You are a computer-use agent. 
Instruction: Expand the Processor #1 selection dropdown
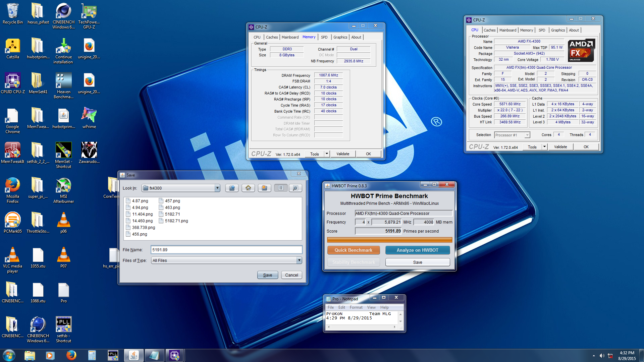click(527, 135)
